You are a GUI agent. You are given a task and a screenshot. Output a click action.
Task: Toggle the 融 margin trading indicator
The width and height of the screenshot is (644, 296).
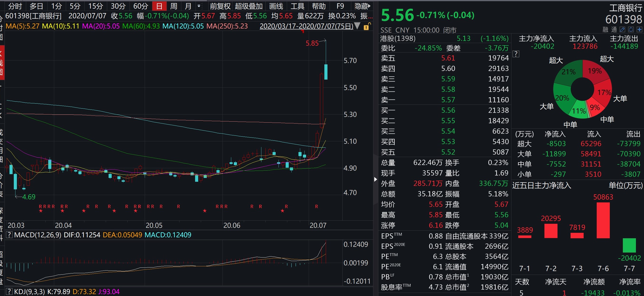coord(605,30)
